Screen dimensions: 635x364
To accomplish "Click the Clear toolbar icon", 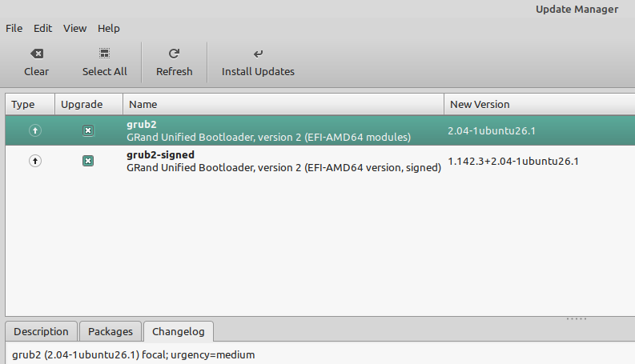I will tap(36, 54).
